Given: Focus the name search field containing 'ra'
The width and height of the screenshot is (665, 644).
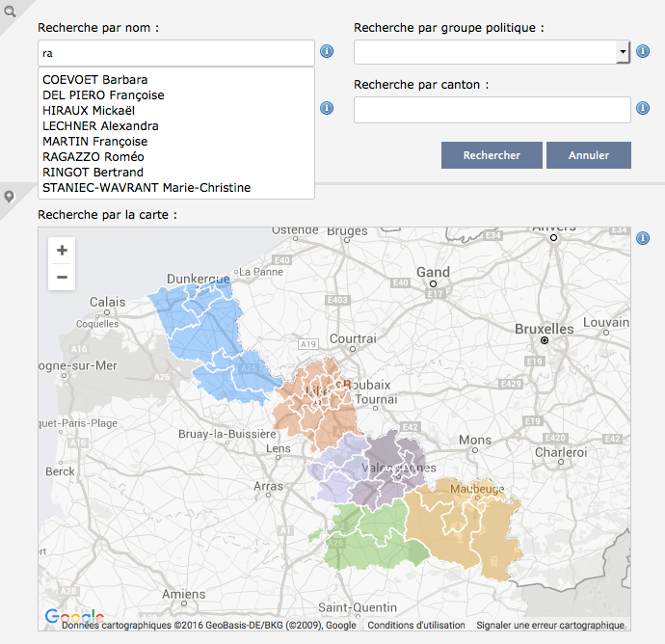Looking at the screenshot, I should pyautogui.click(x=176, y=53).
